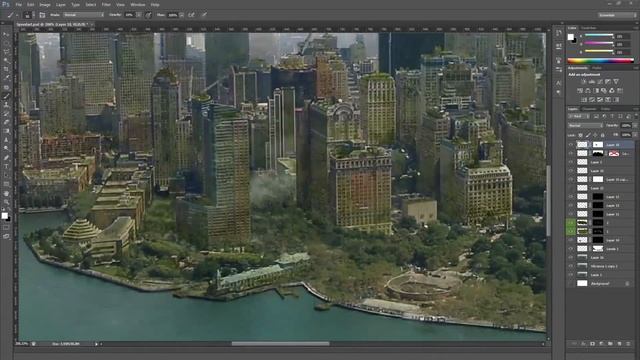
Task: Switch to the Styles tab
Action: (597, 68)
